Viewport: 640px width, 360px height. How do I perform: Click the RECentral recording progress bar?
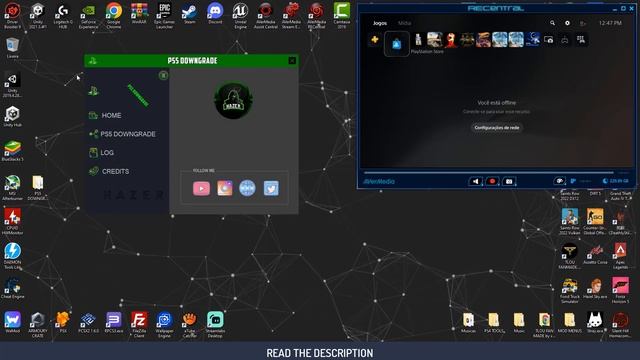[489, 172]
